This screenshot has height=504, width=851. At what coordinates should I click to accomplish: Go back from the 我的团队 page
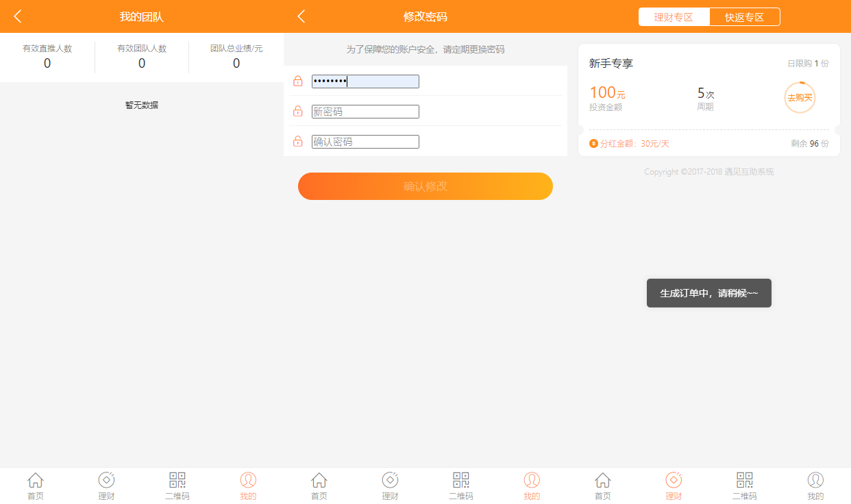click(18, 16)
